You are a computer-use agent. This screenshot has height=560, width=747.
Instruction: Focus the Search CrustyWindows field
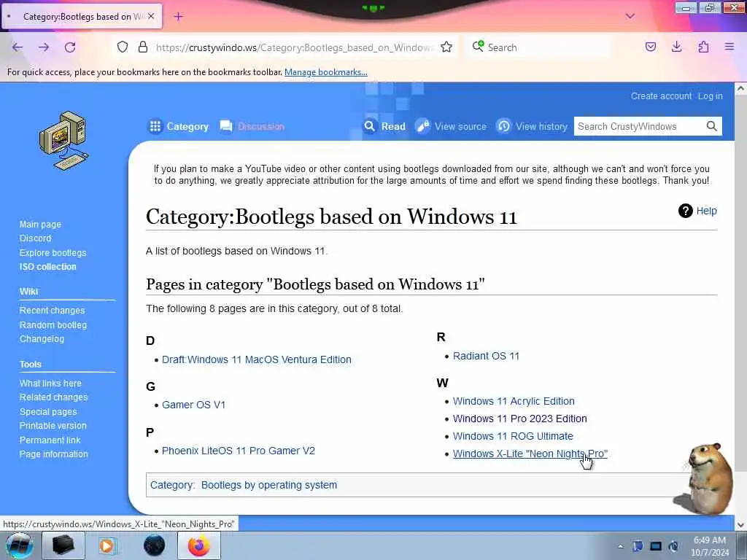coord(639,126)
